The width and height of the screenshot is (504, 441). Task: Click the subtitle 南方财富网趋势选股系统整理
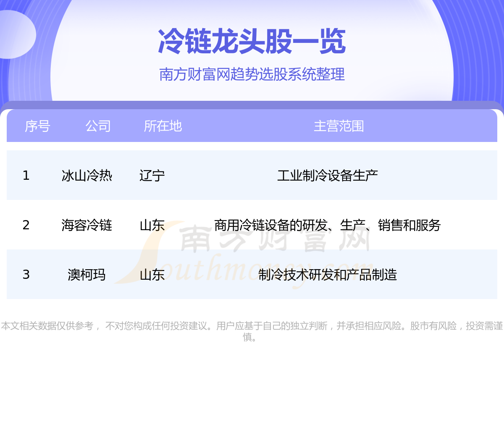tap(252, 74)
